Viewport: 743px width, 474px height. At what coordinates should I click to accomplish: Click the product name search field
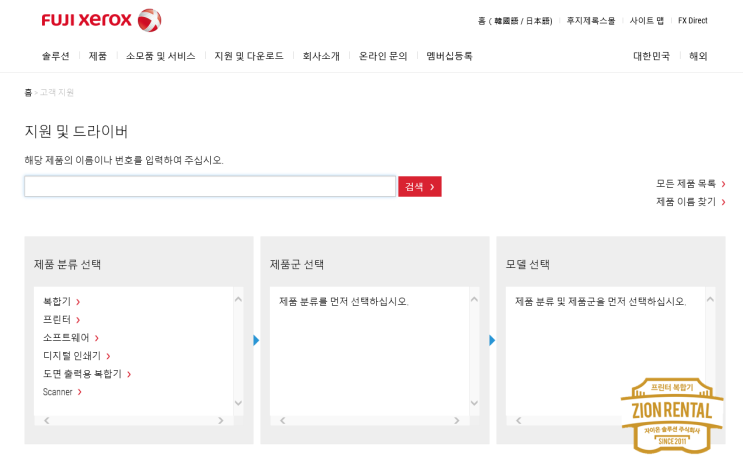coord(210,186)
